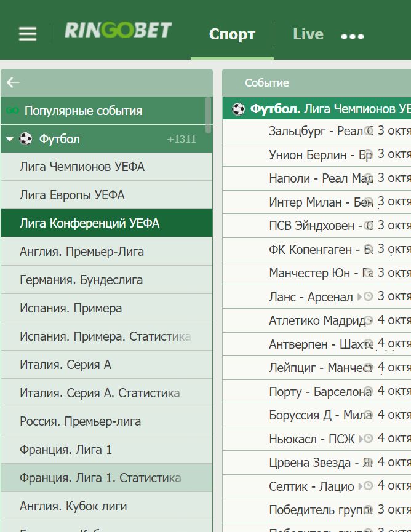
Task: Open Франция. Лига 1. Статистика
Action: point(106,478)
